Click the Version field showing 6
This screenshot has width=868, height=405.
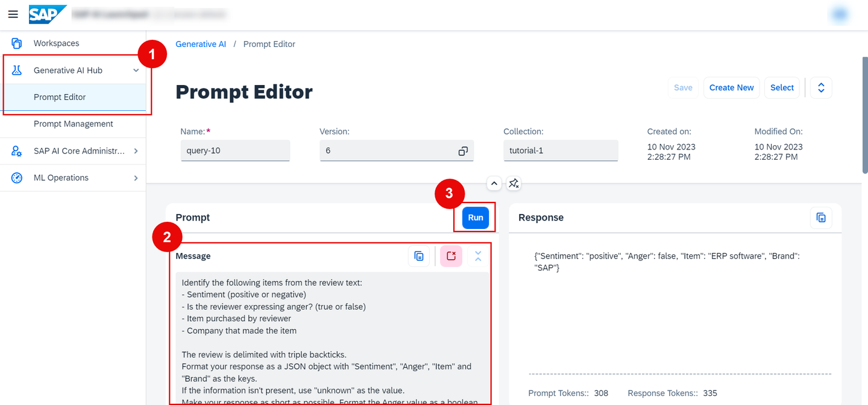click(x=397, y=151)
